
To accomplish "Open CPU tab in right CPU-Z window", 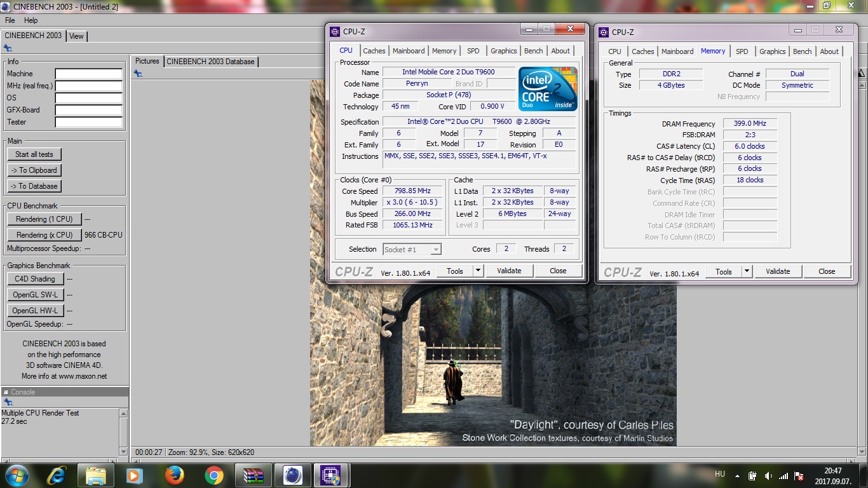I will (x=614, y=51).
